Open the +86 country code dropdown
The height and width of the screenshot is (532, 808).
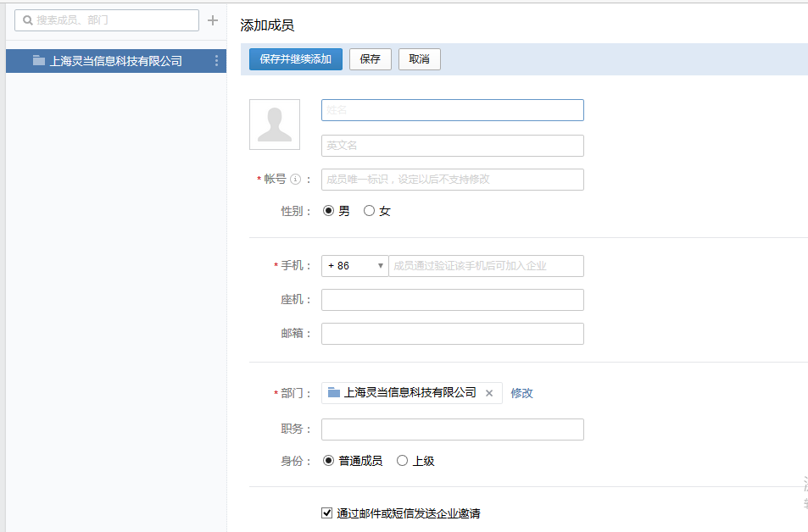(x=354, y=266)
